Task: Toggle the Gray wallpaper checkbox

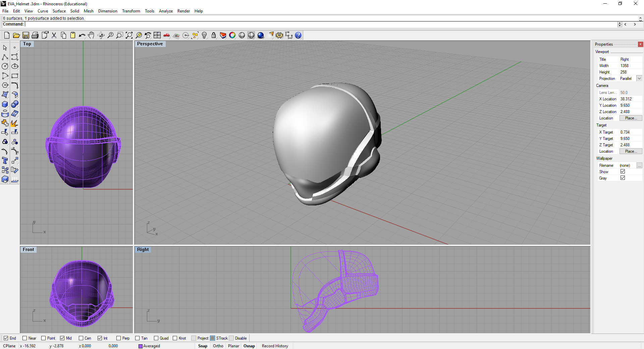Action: click(623, 178)
